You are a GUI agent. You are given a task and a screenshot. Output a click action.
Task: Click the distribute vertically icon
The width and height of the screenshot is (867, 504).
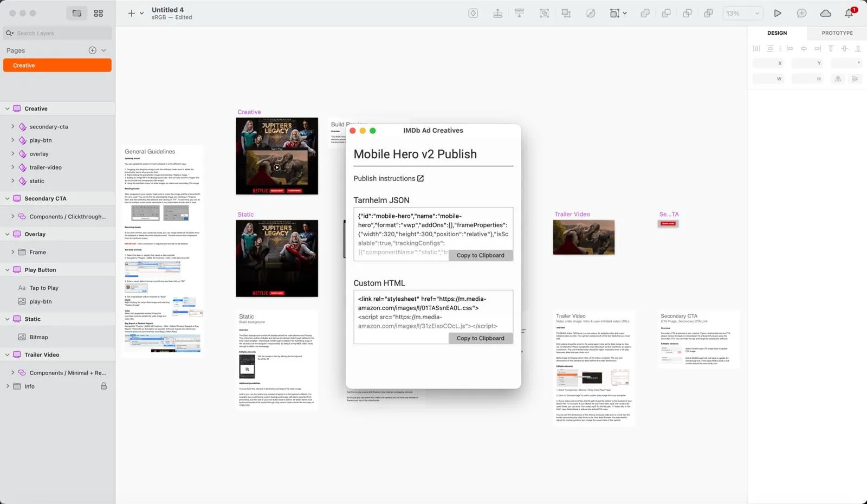(x=770, y=48)
